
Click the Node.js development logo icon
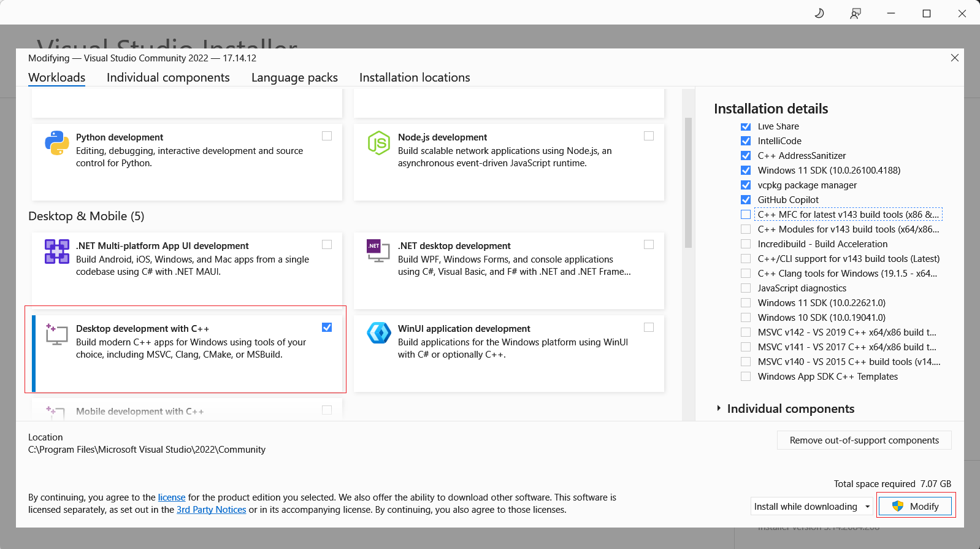click(x=379, y=143)
